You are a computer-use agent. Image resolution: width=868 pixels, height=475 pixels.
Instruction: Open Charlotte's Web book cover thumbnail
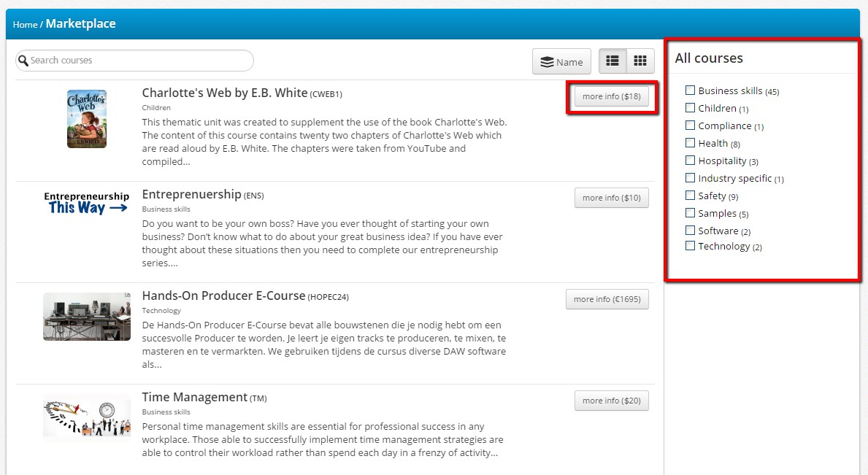coord(87,119)
